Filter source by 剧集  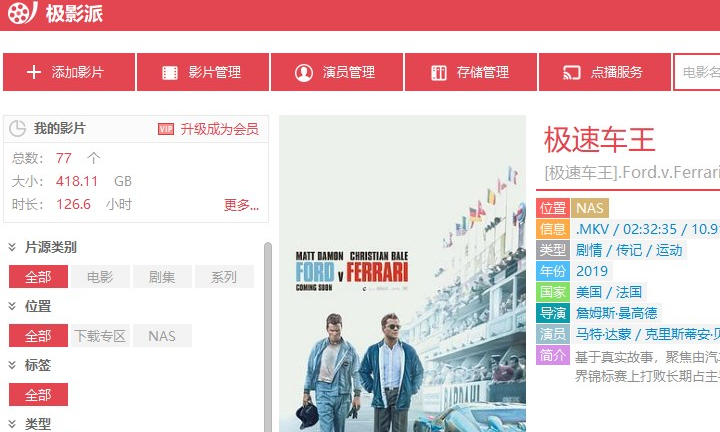162,277
